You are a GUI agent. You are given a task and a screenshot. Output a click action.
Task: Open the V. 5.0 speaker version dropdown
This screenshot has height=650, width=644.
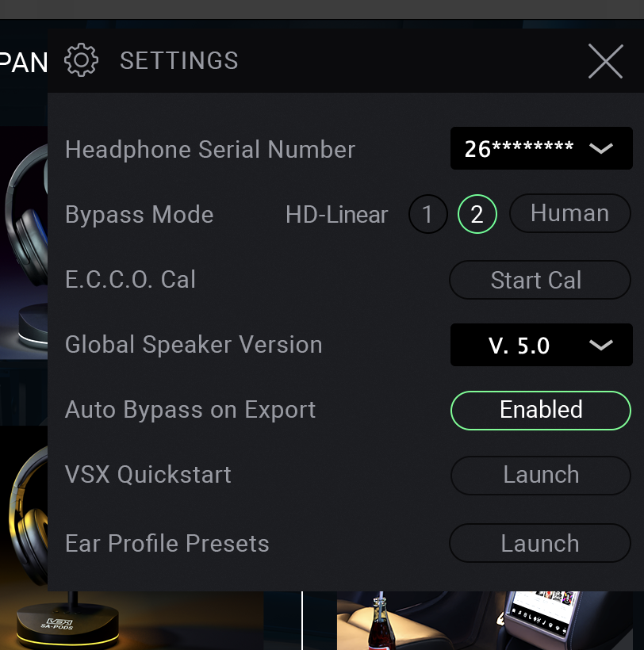(x=542, y=345)
